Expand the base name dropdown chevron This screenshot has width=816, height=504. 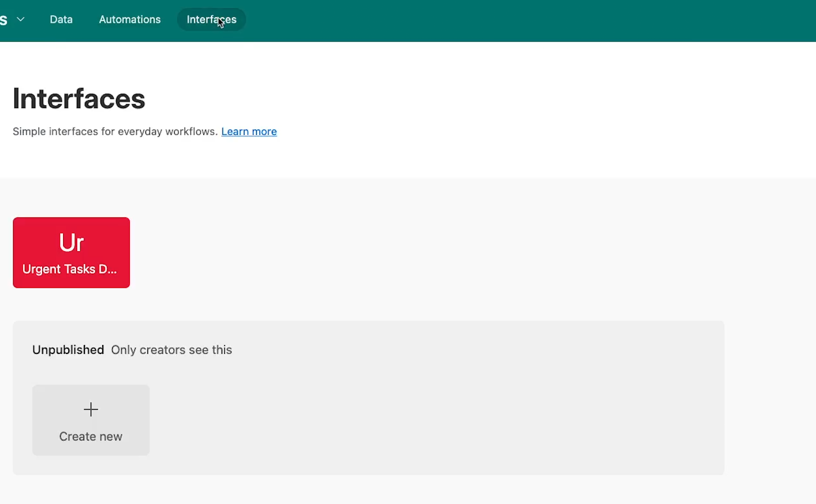tap(21, 19)
